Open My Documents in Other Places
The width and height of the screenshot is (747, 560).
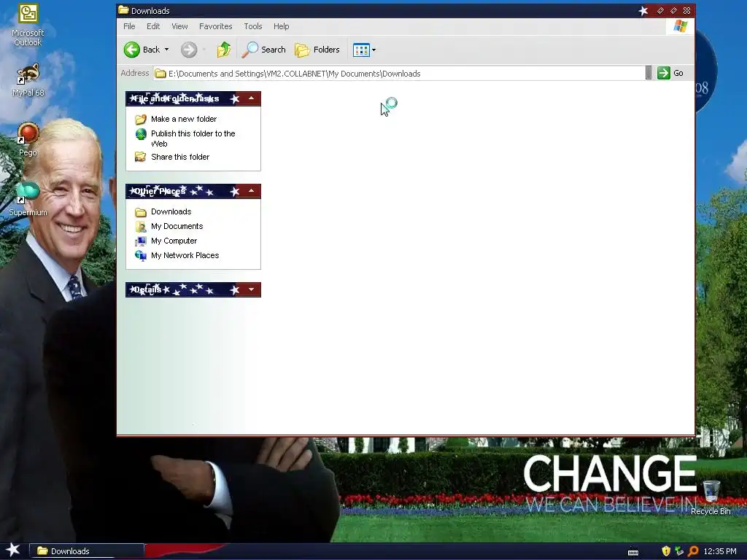[x=177, y=226]
